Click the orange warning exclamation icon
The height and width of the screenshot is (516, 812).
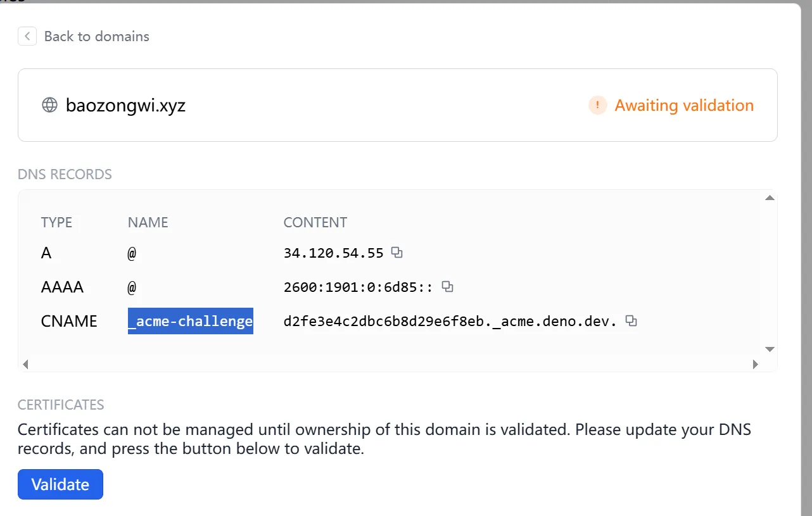coord(597,105)
